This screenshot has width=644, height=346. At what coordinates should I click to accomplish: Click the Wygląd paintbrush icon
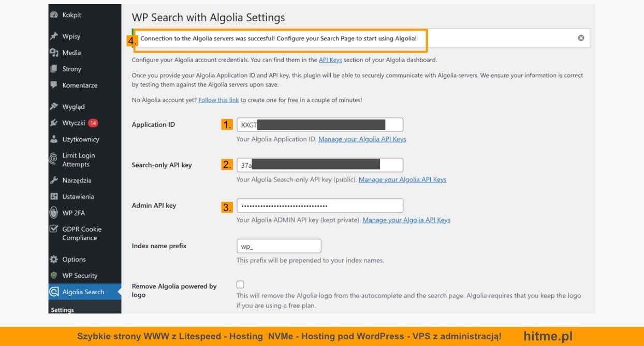[54, 107]
